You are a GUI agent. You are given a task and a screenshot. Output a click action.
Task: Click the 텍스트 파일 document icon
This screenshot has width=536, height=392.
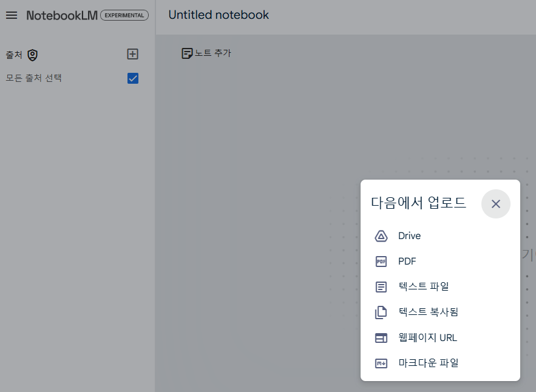coord(381,287)
